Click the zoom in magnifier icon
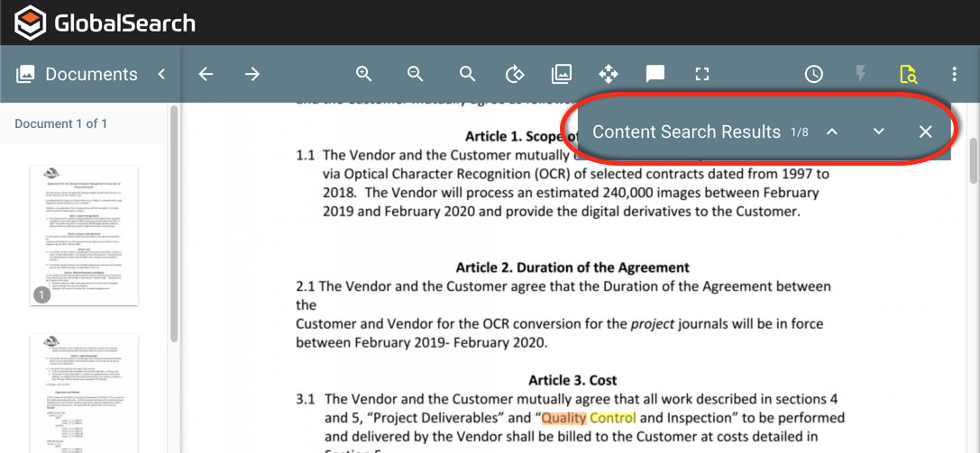 pos(364,74)
